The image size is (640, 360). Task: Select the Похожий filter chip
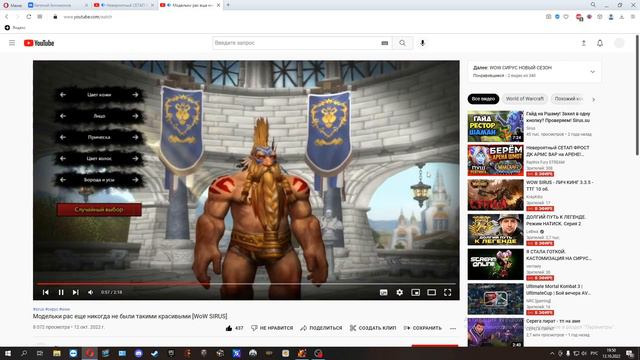click(568, 99)
